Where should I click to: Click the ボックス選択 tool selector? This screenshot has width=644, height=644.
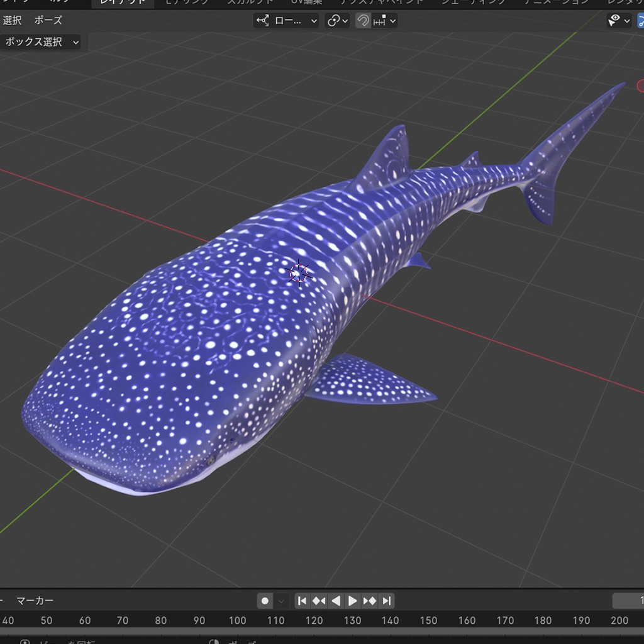click(x=42, y=42)
